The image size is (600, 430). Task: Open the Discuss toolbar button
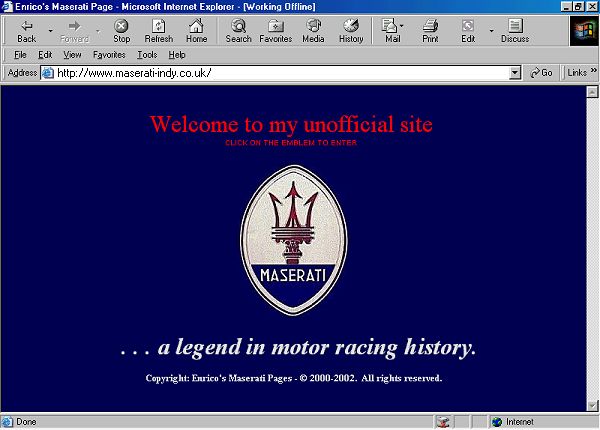[515, 31]
